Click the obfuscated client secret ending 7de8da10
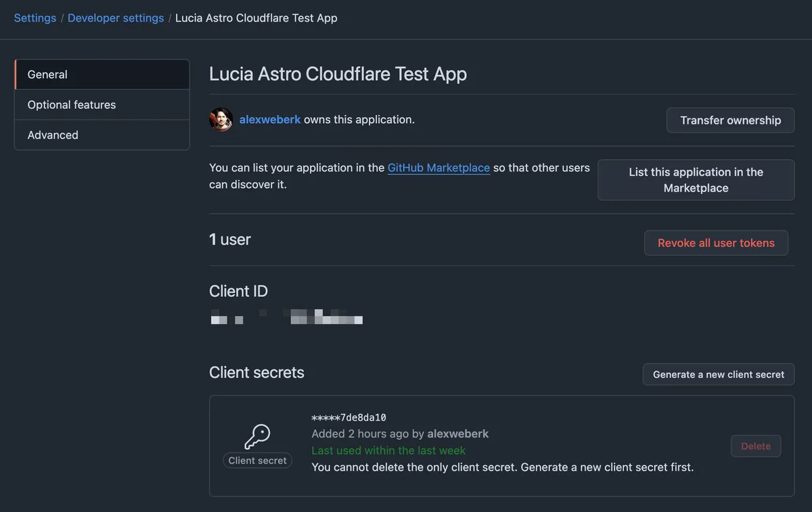Viewport: 812px width, 512px height. [x=348, y=417]
